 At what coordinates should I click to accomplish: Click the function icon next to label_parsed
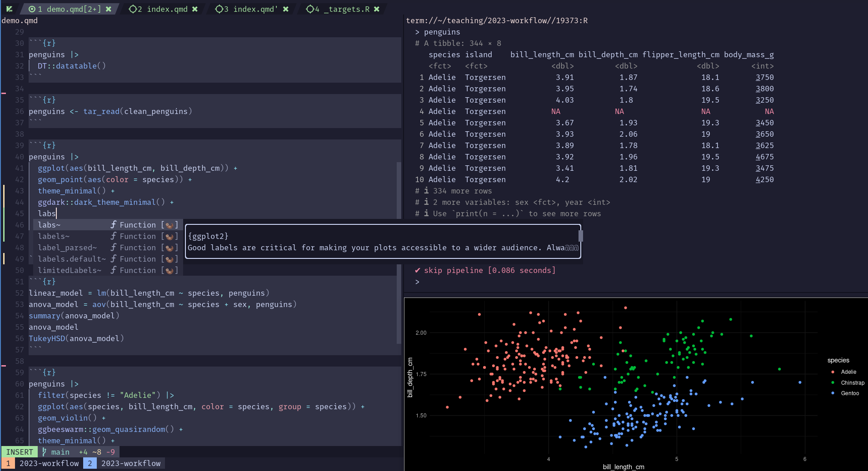[x=114, y=248]
